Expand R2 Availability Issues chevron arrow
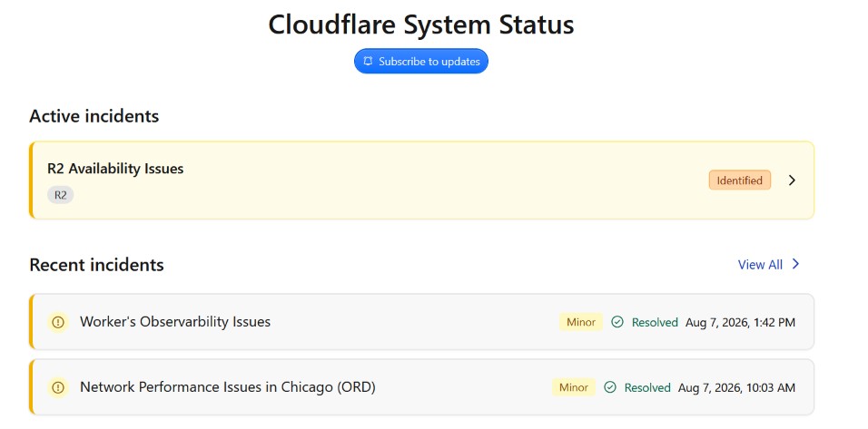Image resolution: width=868 pixels, height=429 pixels. pos(792,180)
